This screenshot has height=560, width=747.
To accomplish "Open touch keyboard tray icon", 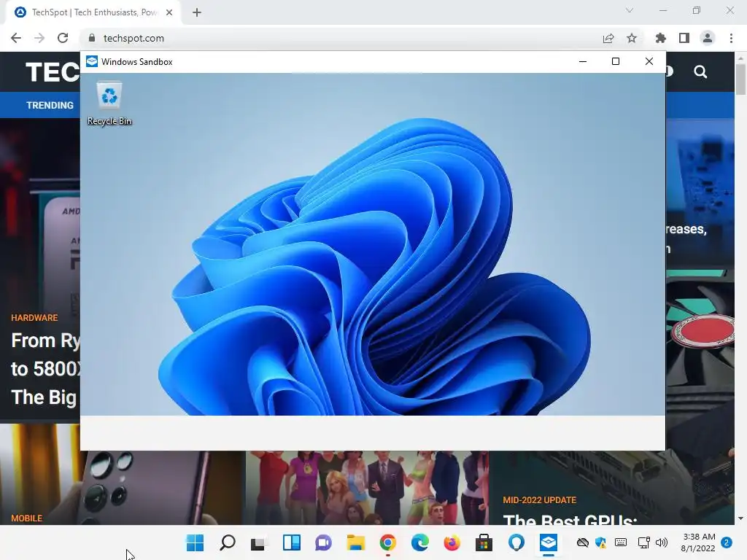I will pyautogui.click(x=620, y=542).
